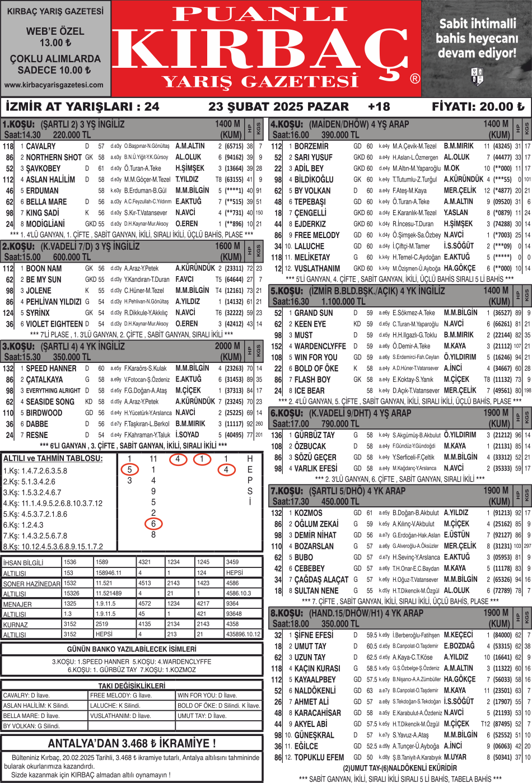Viewport: 532px width, 783px height.
Task: Select the red-circled number 6 in prediction grid
Action: (153, 524)
